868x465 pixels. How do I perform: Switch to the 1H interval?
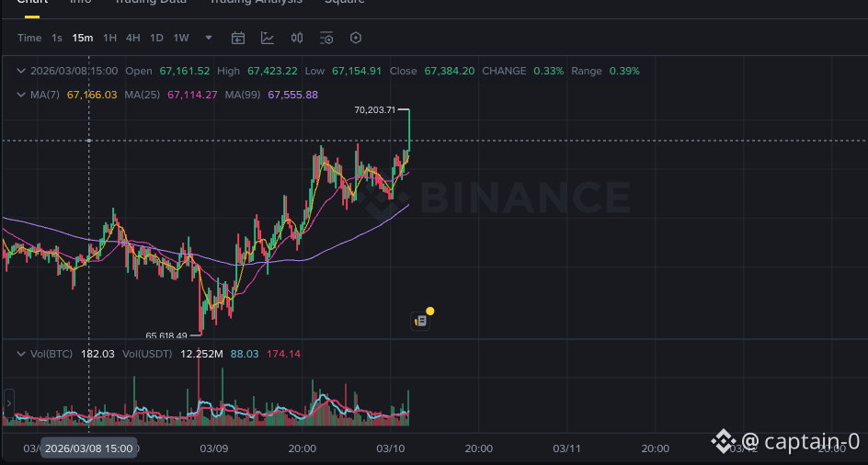(110, 38)
